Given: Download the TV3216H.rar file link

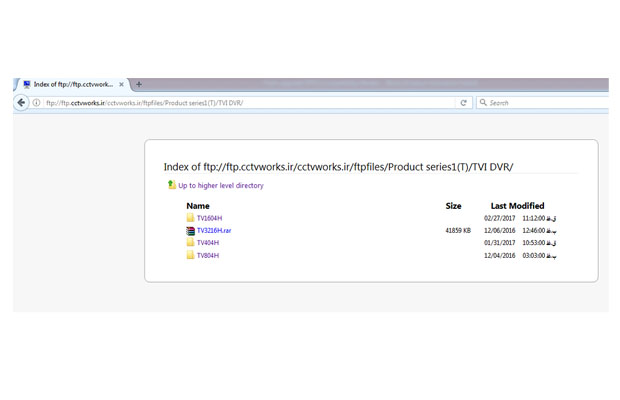Looking at the screenshot, I should (214, 230).
